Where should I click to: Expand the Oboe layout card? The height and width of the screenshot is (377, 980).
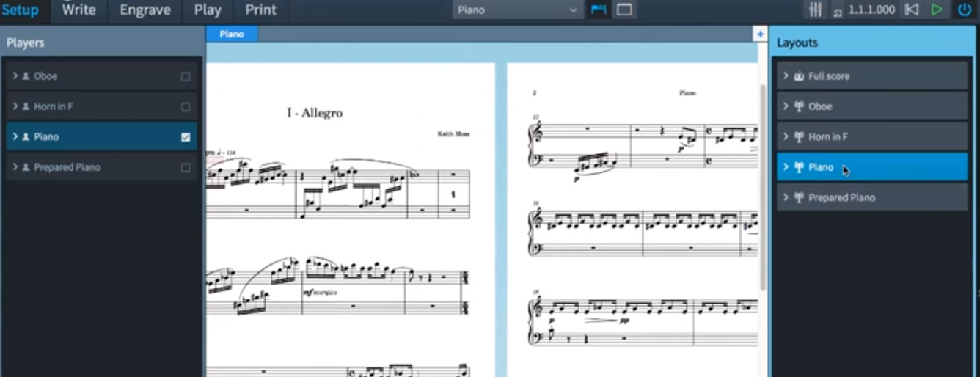[x=786, y=106]
